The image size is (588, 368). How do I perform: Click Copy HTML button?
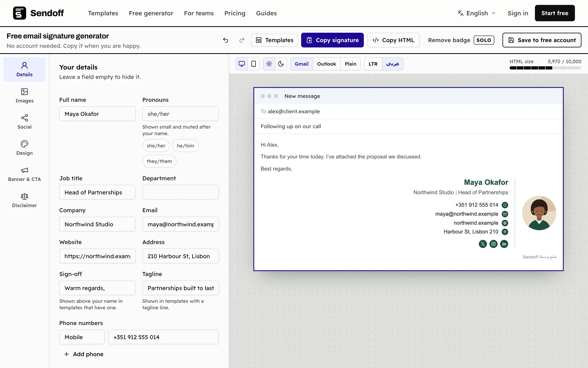(393, 40)
